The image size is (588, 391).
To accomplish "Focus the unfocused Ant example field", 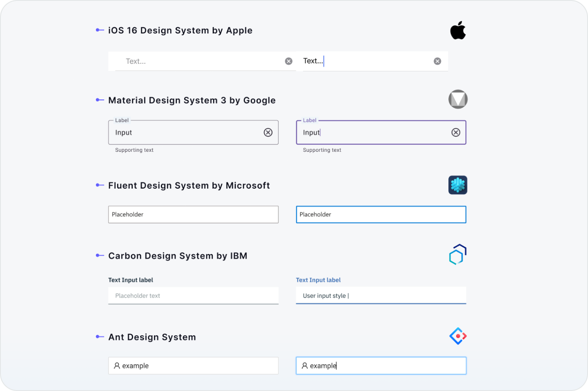I will [x=193, y=366].
